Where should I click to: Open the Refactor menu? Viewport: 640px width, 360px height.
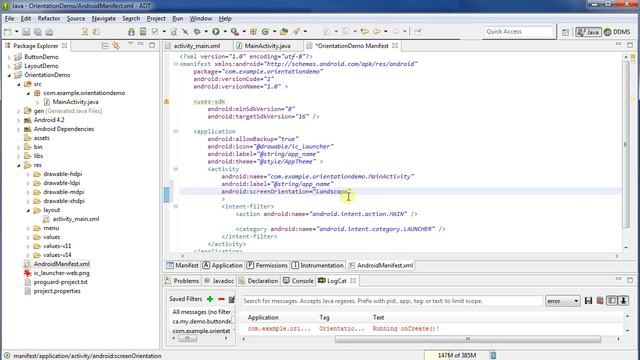[x=49, y=18]
